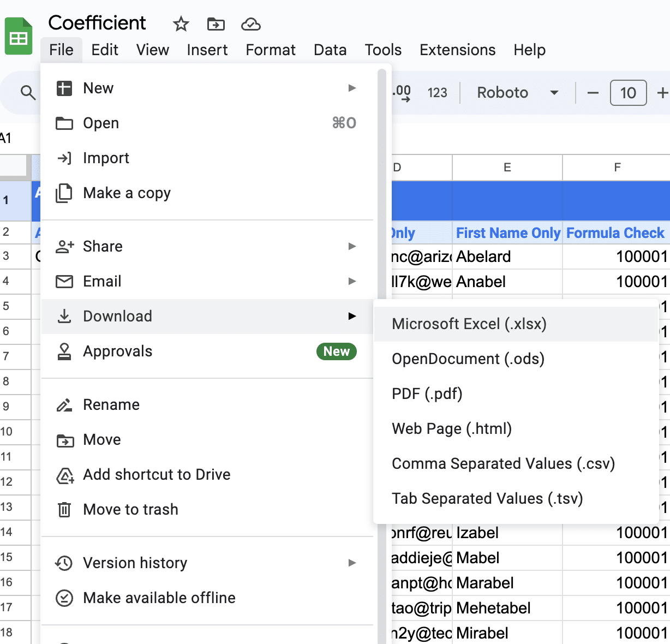The image size is (670, 644).
Task: Open the Data menu
Action: [x=330, y=50]
